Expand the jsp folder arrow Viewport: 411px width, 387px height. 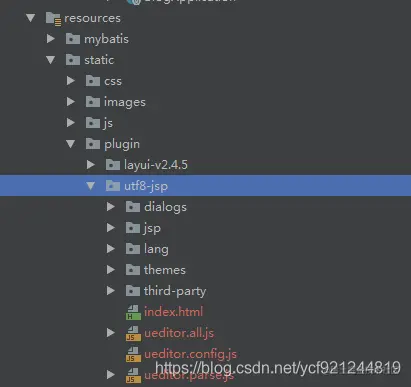tap(111, 228)
